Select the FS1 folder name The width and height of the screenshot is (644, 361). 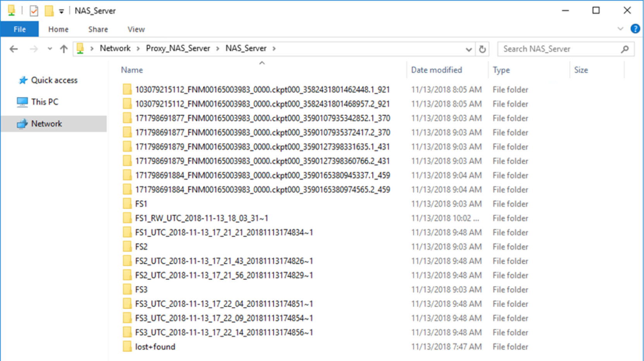(x=141, y=204)
